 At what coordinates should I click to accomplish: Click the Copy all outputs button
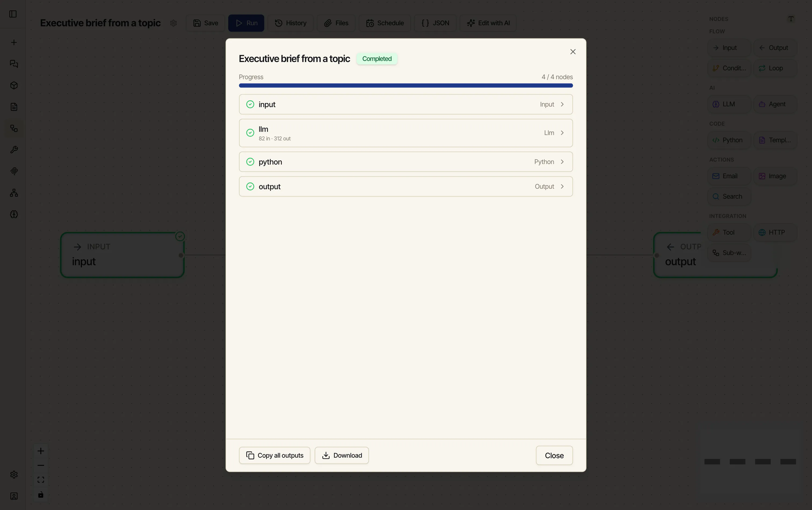point(274,456)
